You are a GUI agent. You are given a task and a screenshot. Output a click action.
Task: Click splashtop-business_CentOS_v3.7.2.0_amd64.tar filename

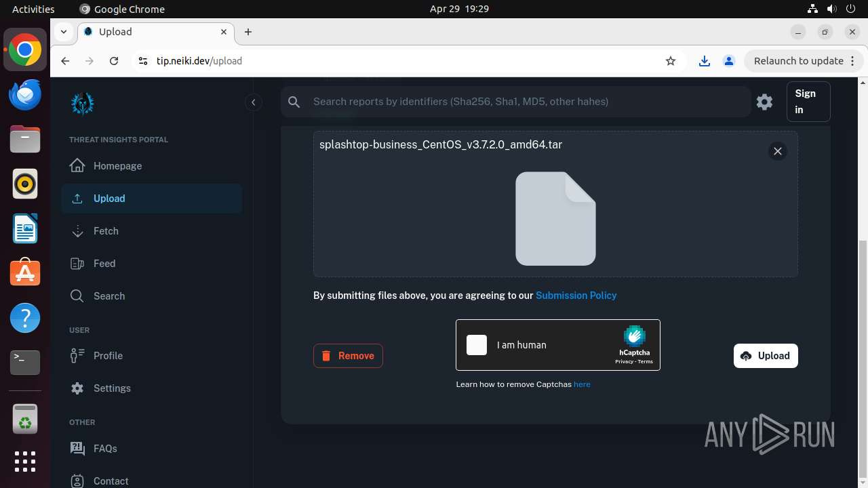point(441,144)
